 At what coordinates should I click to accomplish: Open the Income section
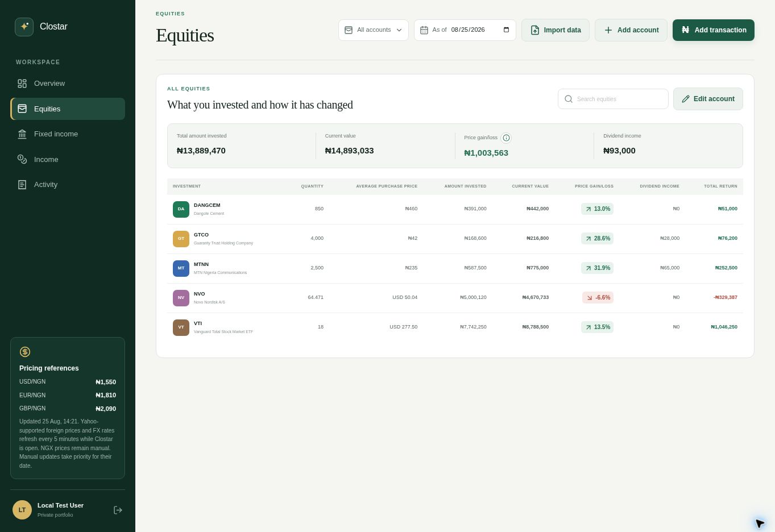[68, 160]
